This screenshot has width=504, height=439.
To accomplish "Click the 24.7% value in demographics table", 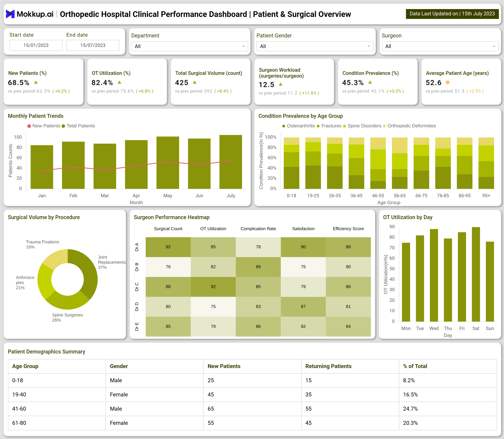I will click(410, 409).
